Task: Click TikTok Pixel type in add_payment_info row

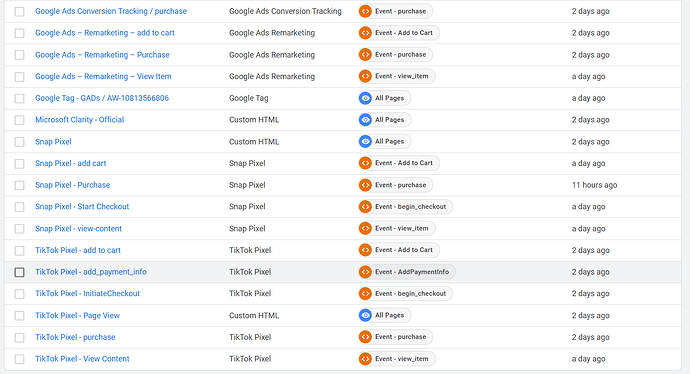Action: pos(250,272)
